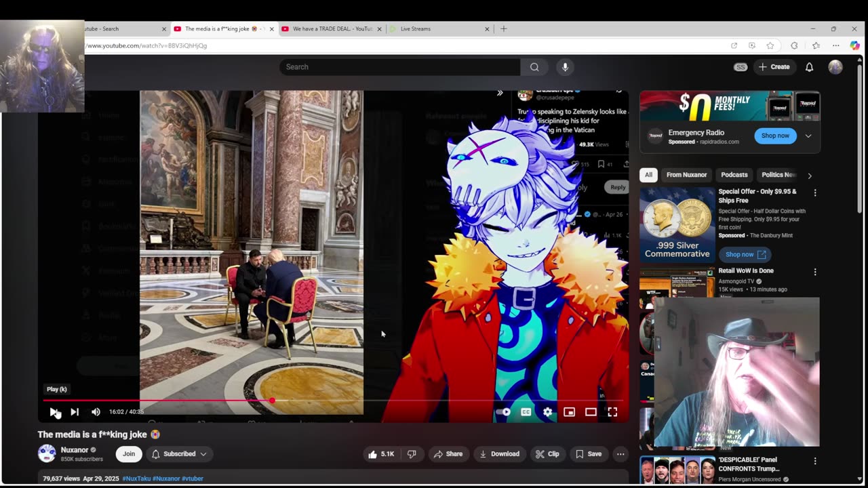Open the account avatar menu
The height and width of the screenshot is (488, 868).
pos(835,67)
